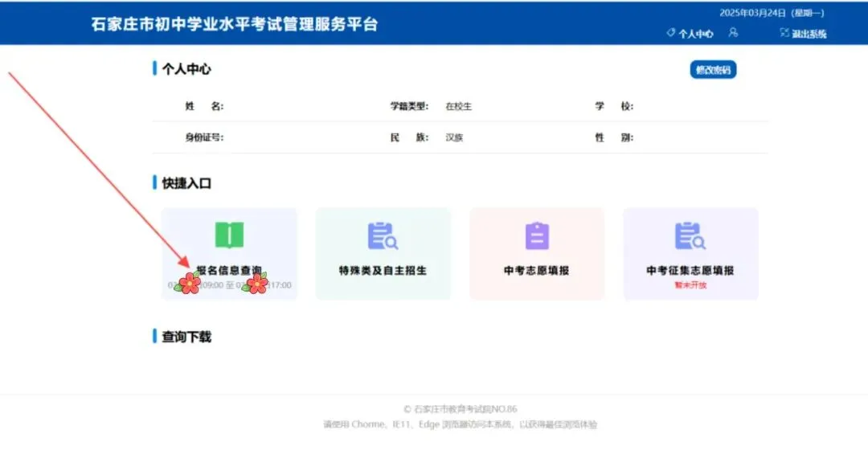Open the 特殊类及自主招生 card
The width and height of the screenshot is (868, 454).
[x=383, y=254]
